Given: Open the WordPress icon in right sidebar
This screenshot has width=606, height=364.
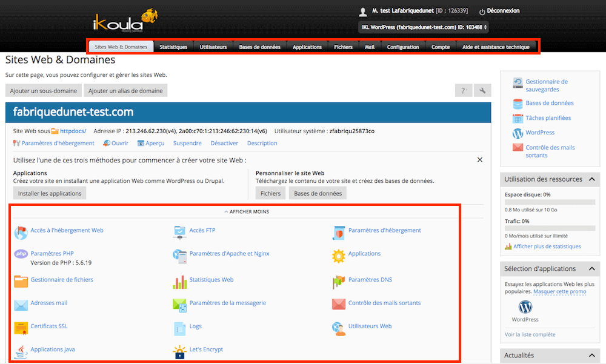Looking at the screenshot, I should click(x=518, y=133).
